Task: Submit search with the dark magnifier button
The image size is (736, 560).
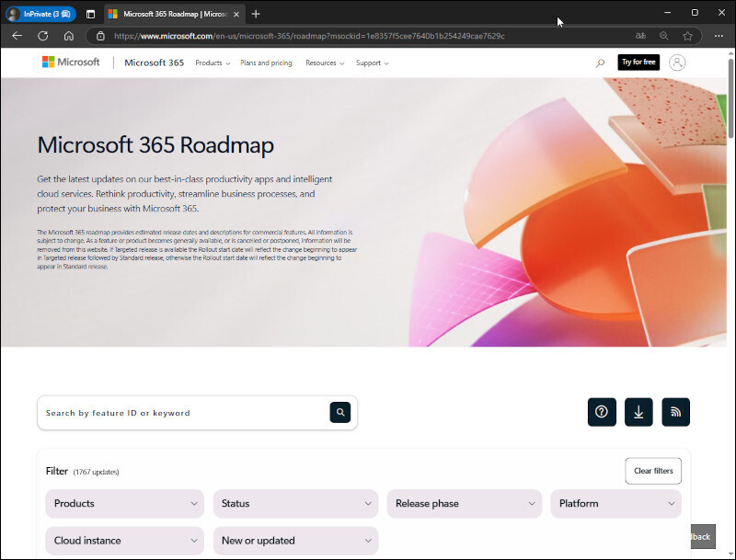Action: [340, 412]
